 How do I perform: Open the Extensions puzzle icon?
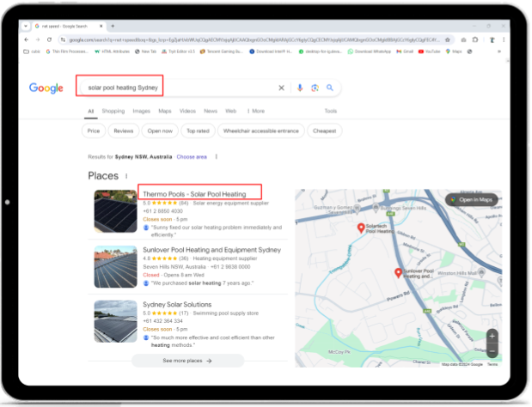[475, 39]
